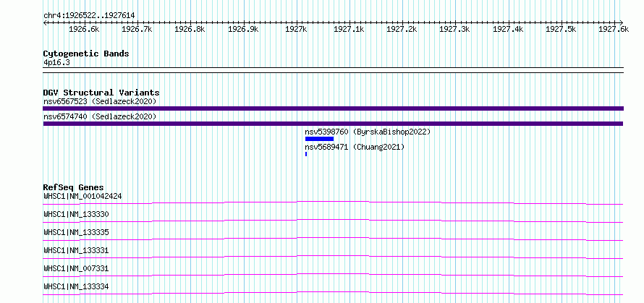Select the Cytogenetic Bands track title

(x=86, y=54)
